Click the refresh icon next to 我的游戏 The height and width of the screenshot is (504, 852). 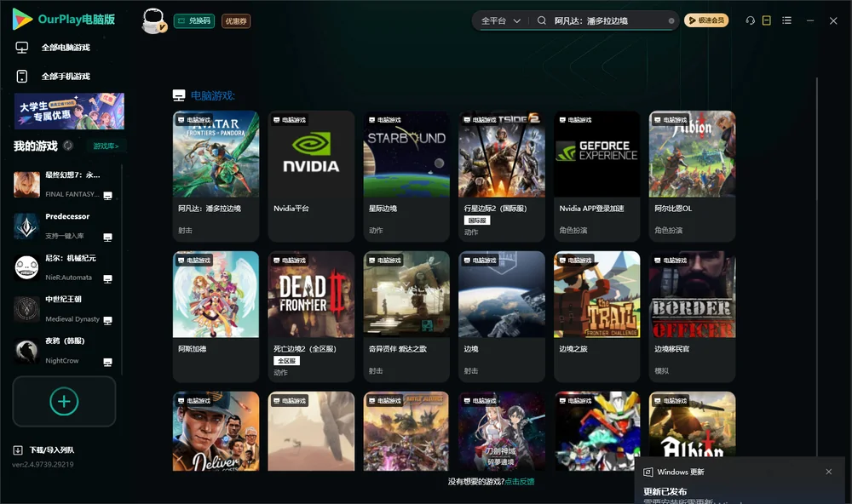pyautogui.click(x=68, y=146)
